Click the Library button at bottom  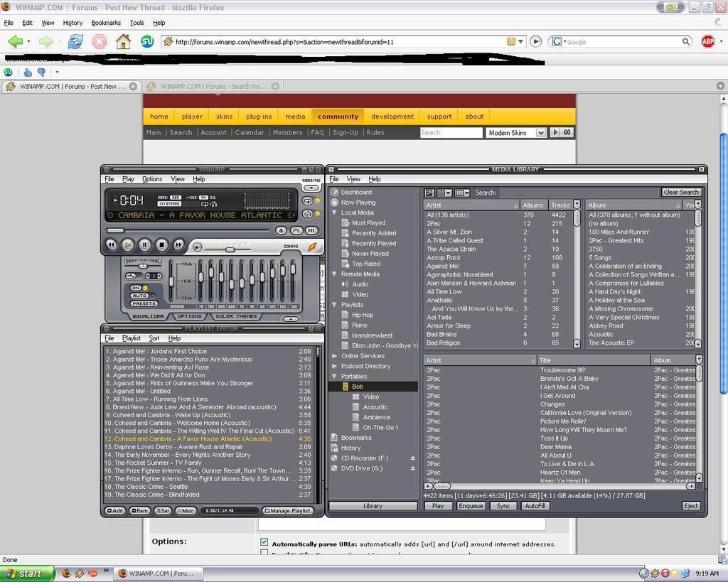373,506
